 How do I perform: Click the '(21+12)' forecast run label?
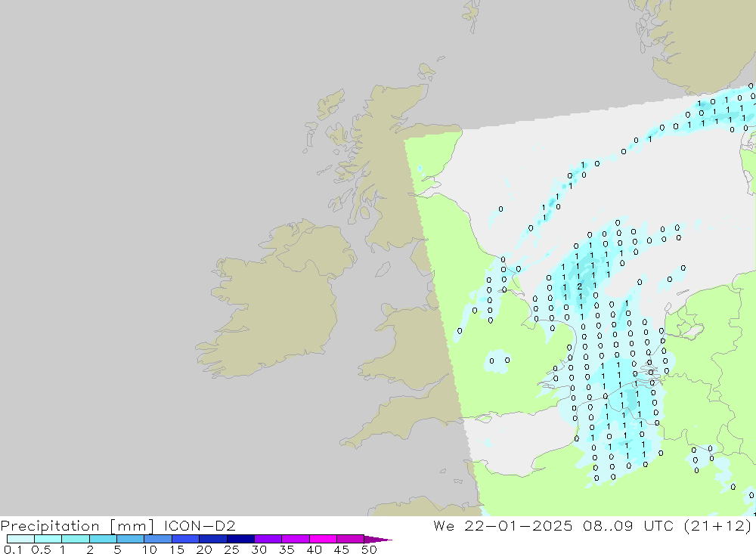(x=717, y=525)
